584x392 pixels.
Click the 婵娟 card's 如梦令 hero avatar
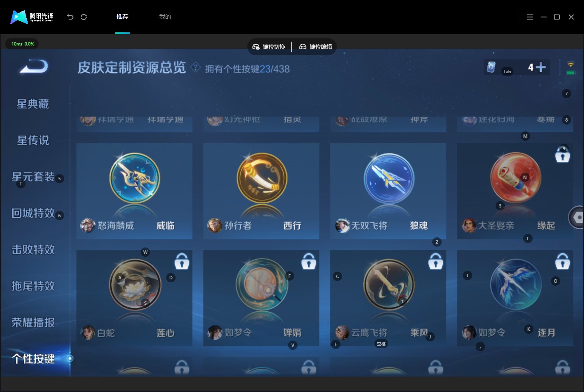coord(215,332)
